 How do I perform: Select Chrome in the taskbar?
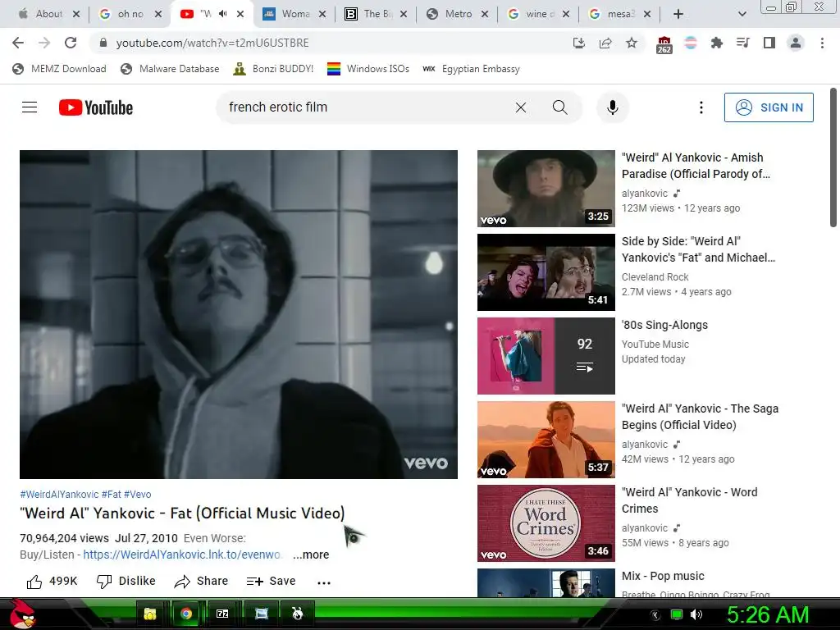click(x=186, y=614)
